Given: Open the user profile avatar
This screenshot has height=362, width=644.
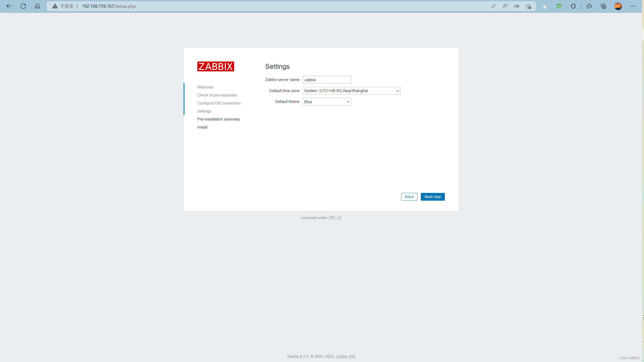Looking at the screenshot, I should tap(618, 6).
